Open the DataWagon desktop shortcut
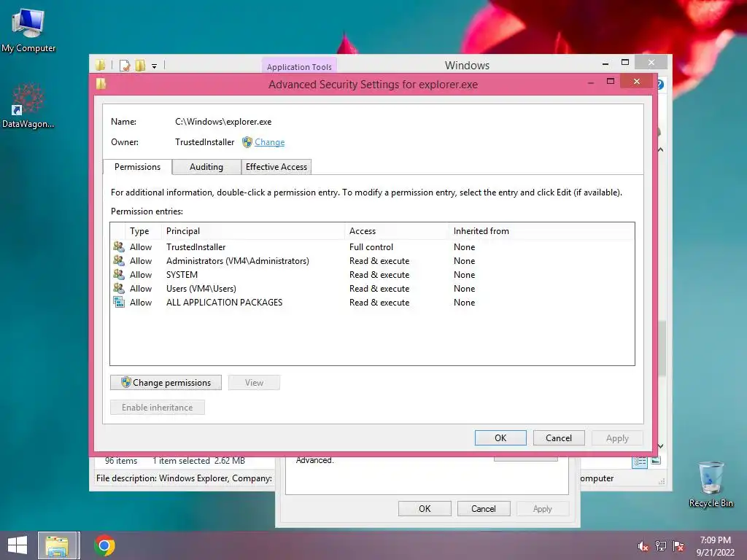The height and width of the screenshot is (560, 747). coord(28,106)
